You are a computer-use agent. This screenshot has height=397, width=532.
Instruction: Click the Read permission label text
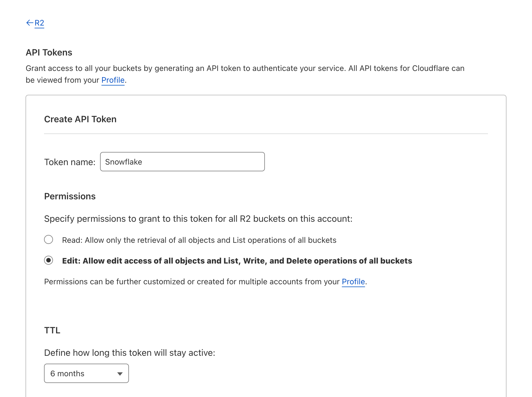pyautogui.click(x=199, y=240)
